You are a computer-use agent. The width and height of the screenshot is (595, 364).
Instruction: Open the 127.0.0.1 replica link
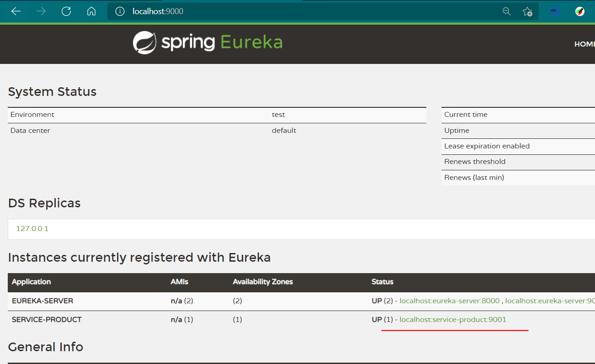point(32,229)
